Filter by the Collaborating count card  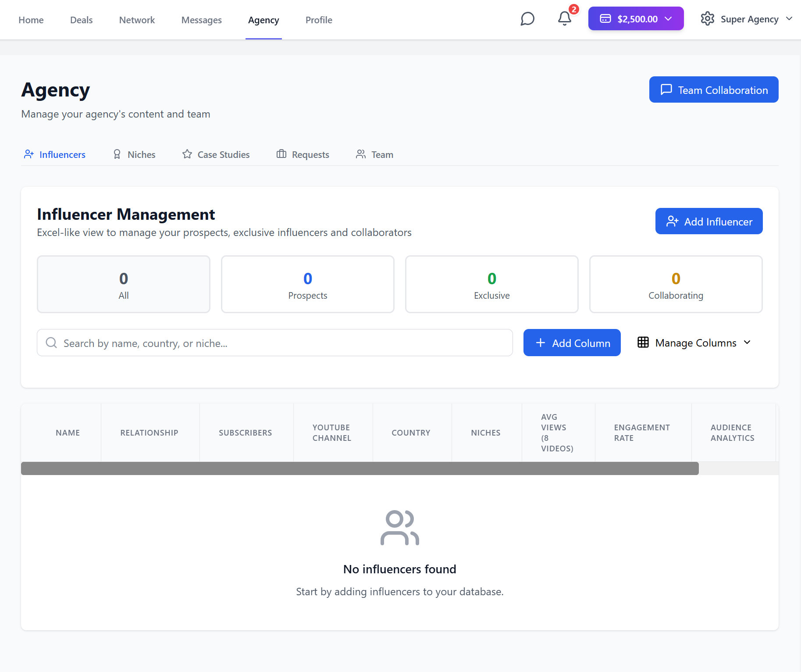coord(676,284)
